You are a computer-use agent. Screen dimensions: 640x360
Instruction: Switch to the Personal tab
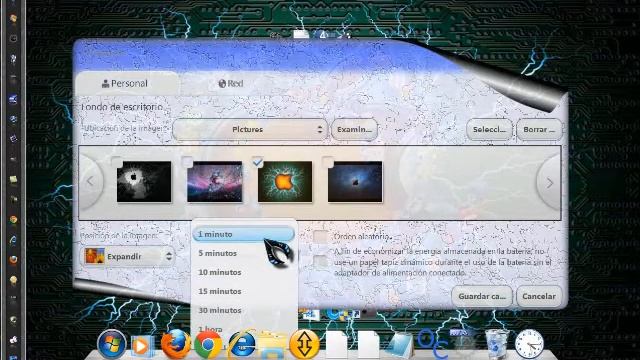coord(127,83)
